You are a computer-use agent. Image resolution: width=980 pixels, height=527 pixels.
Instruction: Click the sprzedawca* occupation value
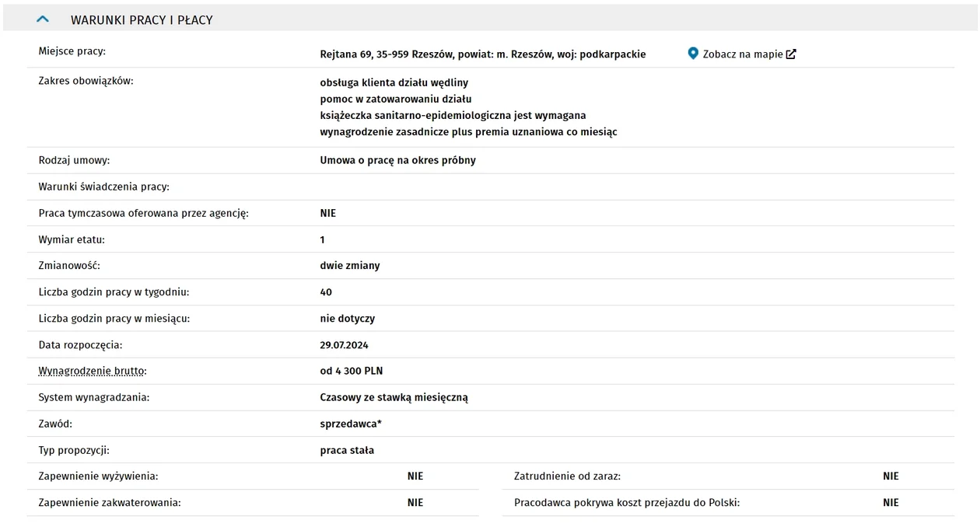pos(351,424)
